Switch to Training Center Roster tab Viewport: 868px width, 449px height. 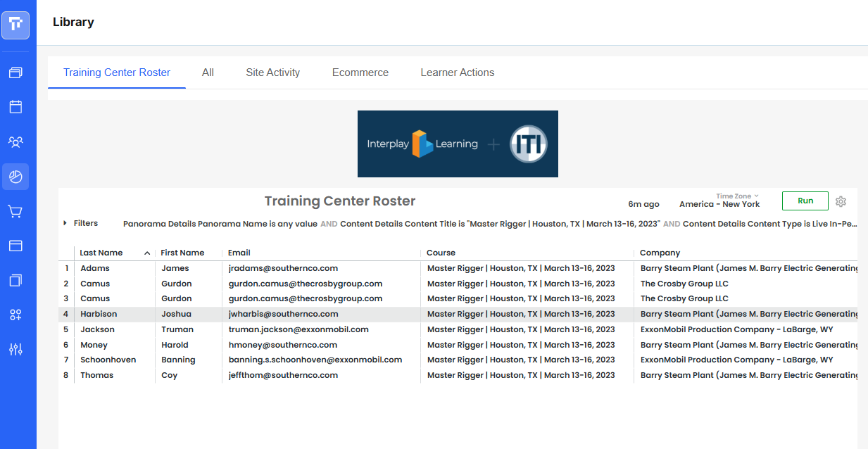(117, 72)
